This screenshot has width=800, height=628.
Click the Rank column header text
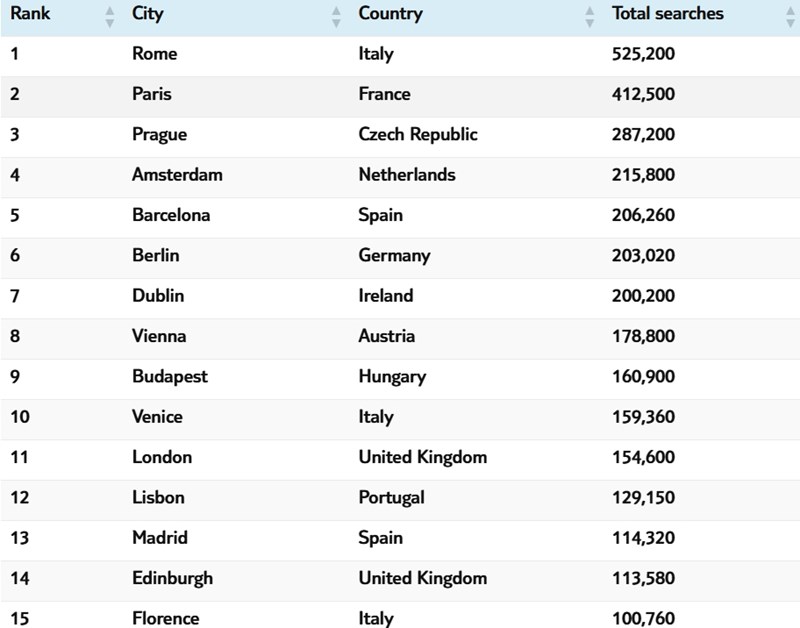point(30,14)
